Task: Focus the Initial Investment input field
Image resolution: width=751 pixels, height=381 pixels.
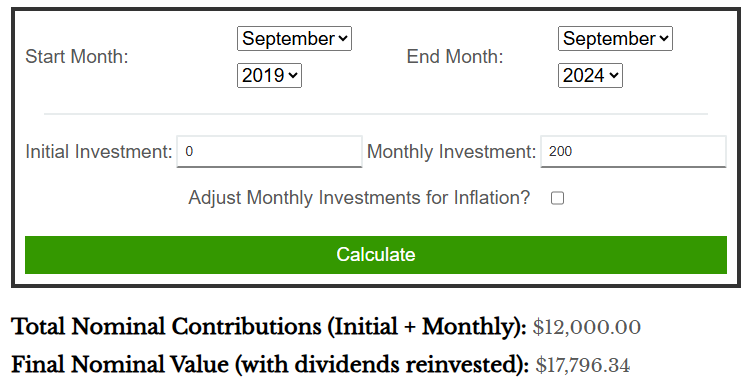Action: click(269, 151)
